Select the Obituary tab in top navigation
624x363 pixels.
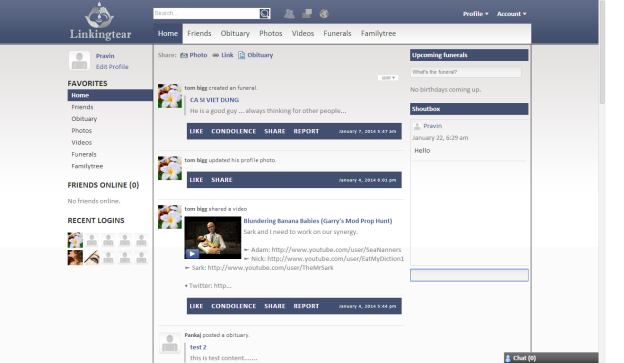click(235, 33)
